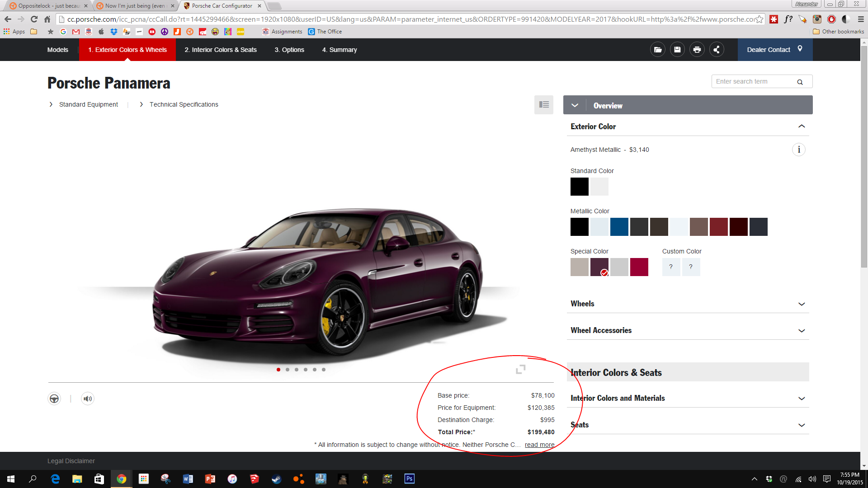The height and width of the screenshot is (488, 868).
Task: Open the Dropbox bookmark icon
Action: tap(114, 32)
